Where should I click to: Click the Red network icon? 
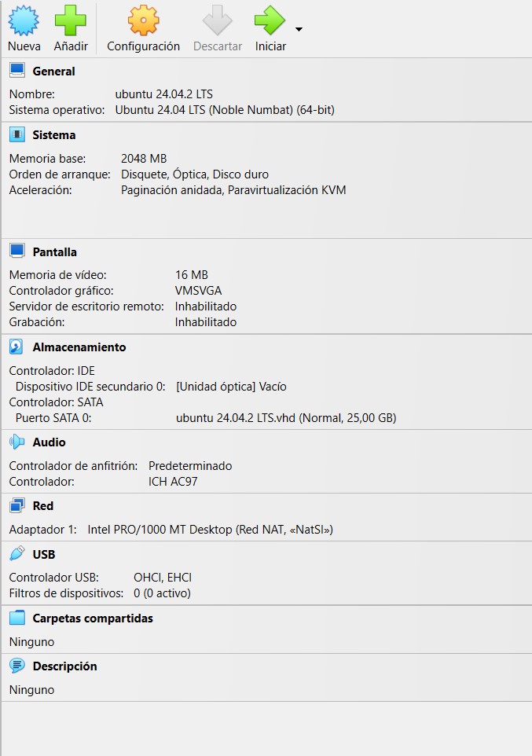(17, 505)
